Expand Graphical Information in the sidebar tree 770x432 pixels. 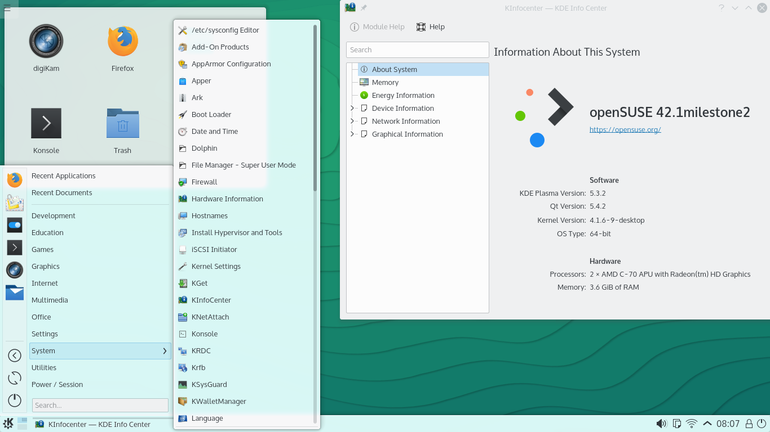(352, 134)
